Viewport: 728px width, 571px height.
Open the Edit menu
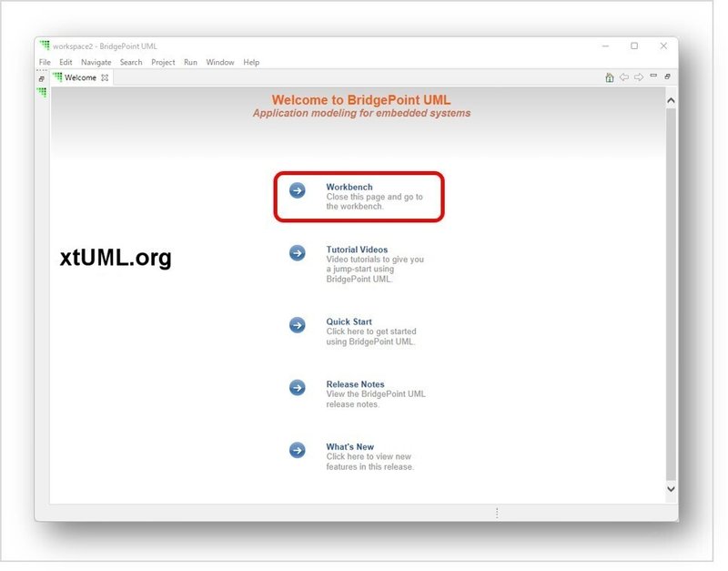[x=66, y=62]
